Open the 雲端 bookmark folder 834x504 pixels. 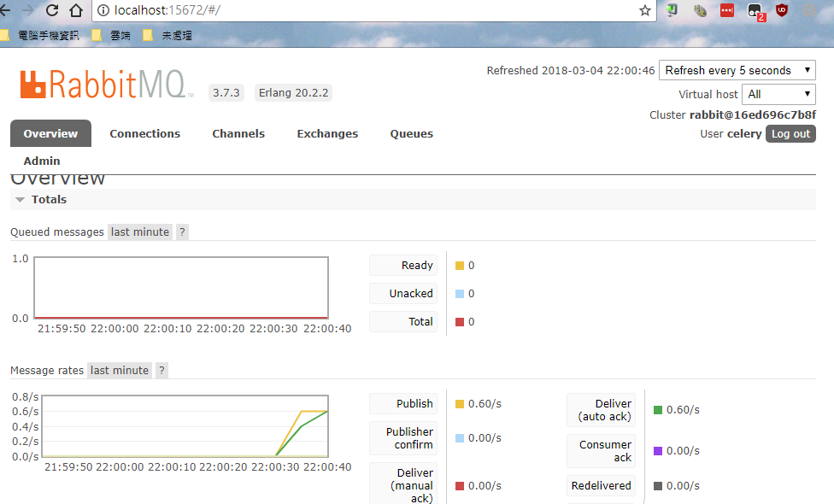coord(111,36)
